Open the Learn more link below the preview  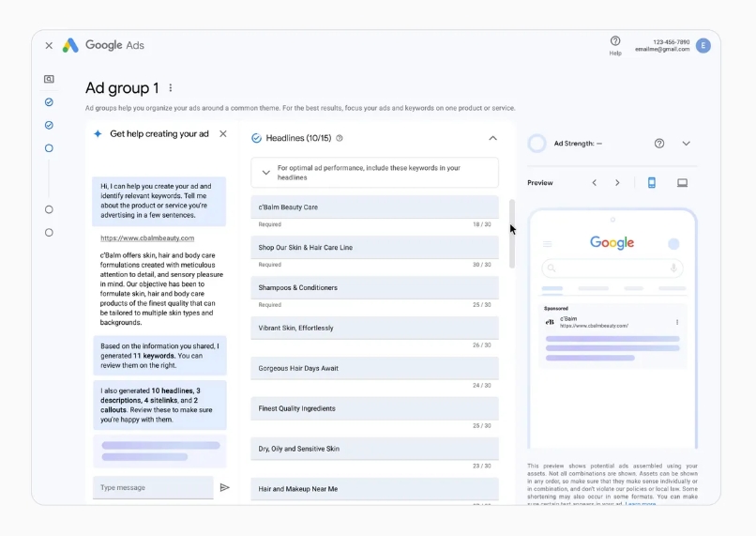coord(641,504)
